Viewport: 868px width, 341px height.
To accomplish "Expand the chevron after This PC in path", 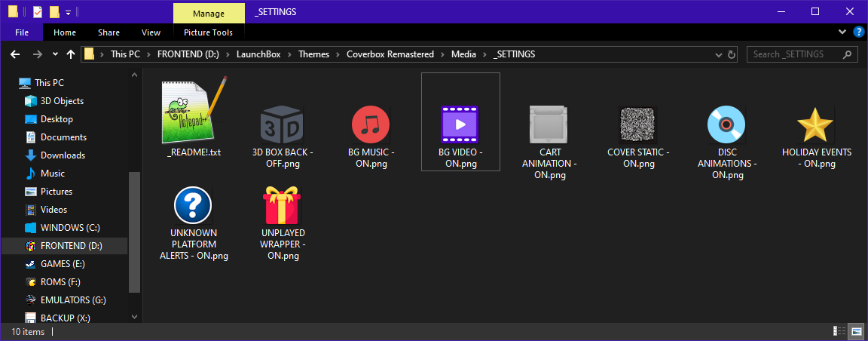I will point(149,54).
